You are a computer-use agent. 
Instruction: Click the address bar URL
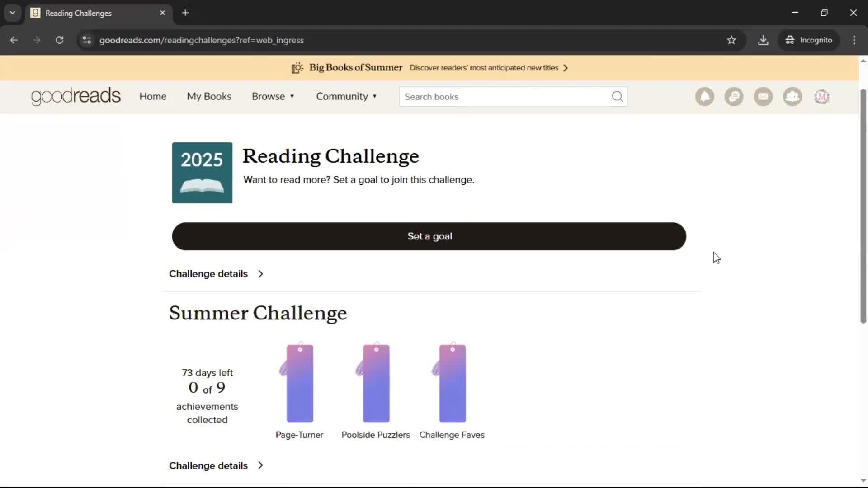pyautogui.click(x=202, y=40)
